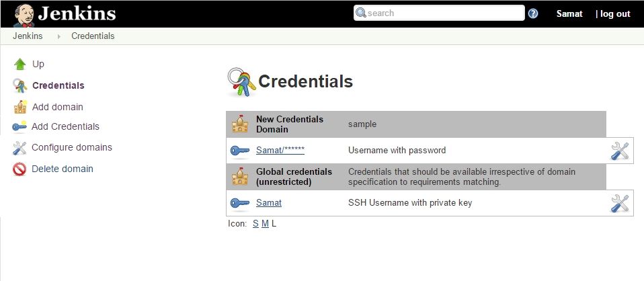Click the Credentials keys icon in sidebar

click(19, 85)
